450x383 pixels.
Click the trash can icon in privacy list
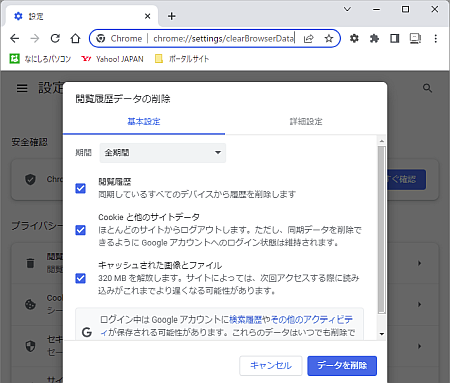(30, 263)
